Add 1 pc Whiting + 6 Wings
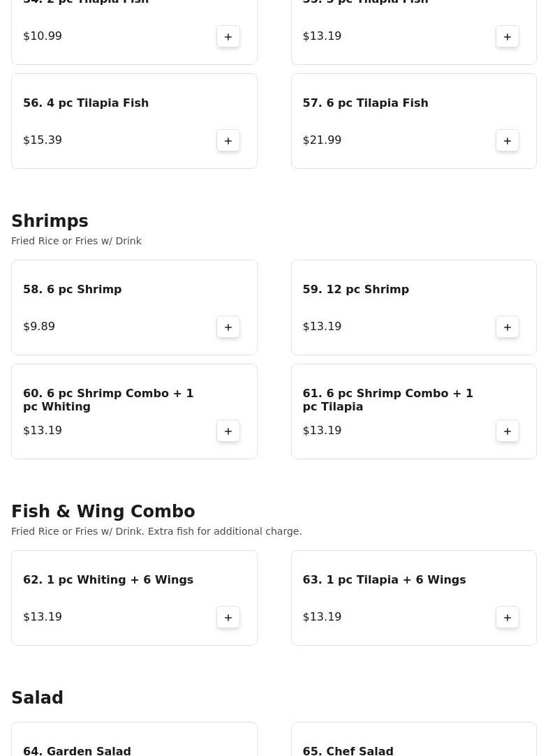548x756 pixels. tap(228, 617)
